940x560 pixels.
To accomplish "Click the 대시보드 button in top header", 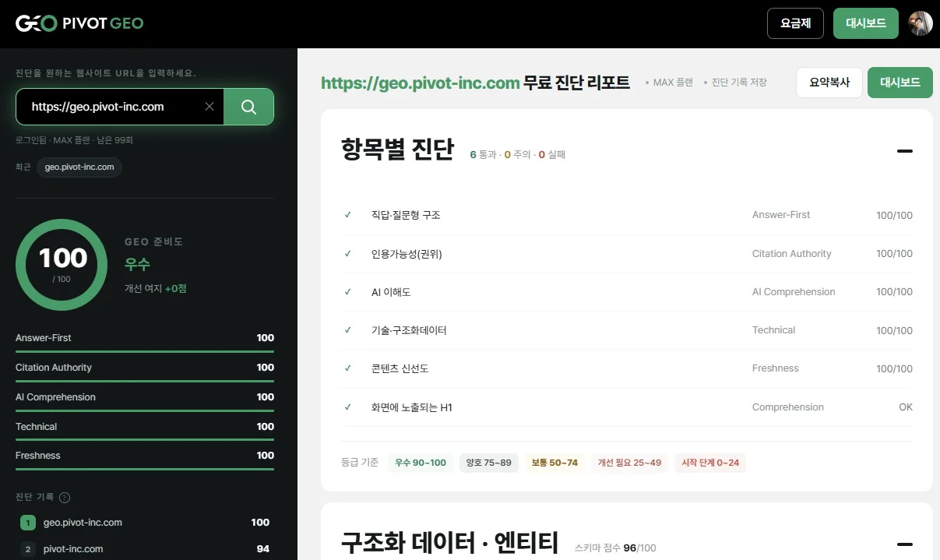I will (866, 23).
